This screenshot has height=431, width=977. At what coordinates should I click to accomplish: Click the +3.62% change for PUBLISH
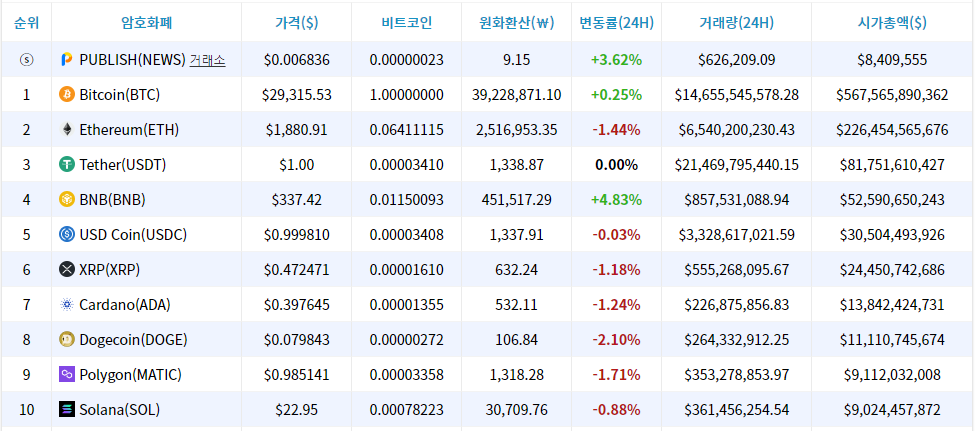[x=616, y=60]
